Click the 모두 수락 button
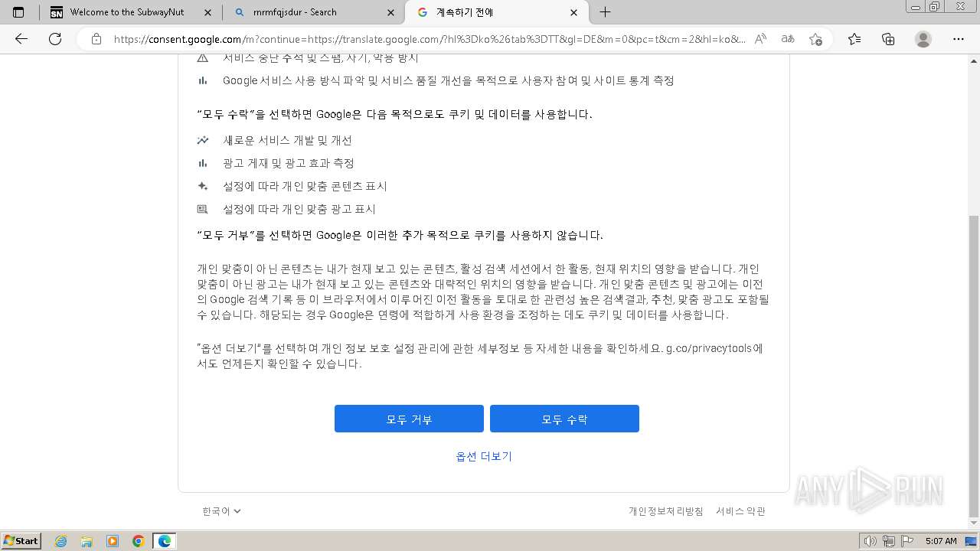 coord(564,419)
